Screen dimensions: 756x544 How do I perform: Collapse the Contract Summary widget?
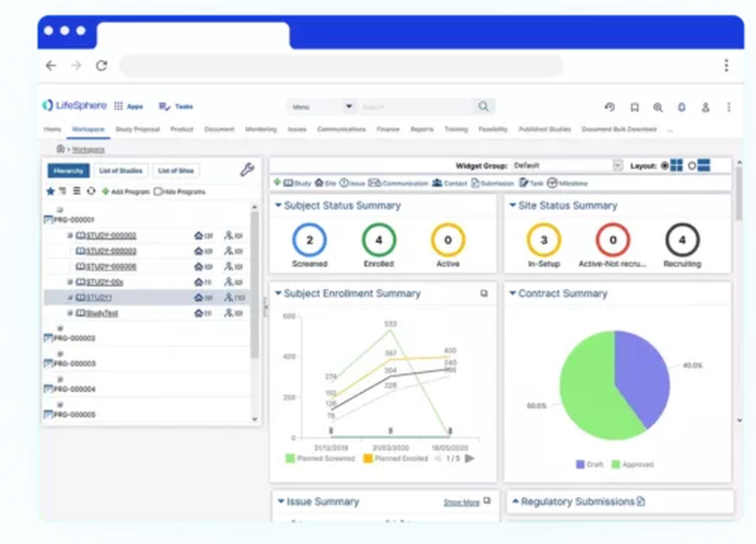(513, 293)
